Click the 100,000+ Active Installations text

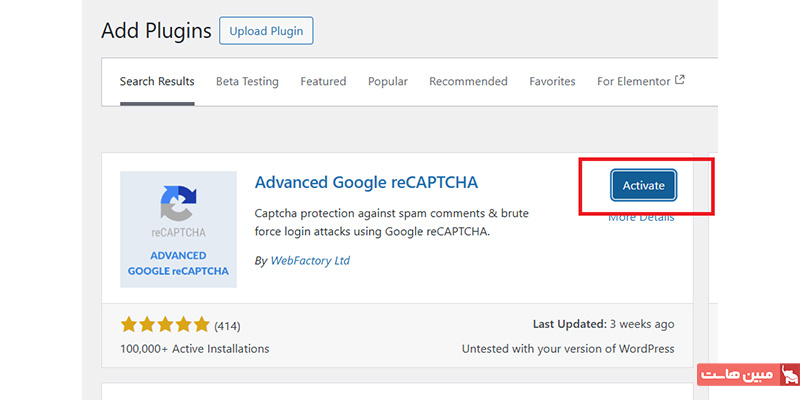[194, 349]
